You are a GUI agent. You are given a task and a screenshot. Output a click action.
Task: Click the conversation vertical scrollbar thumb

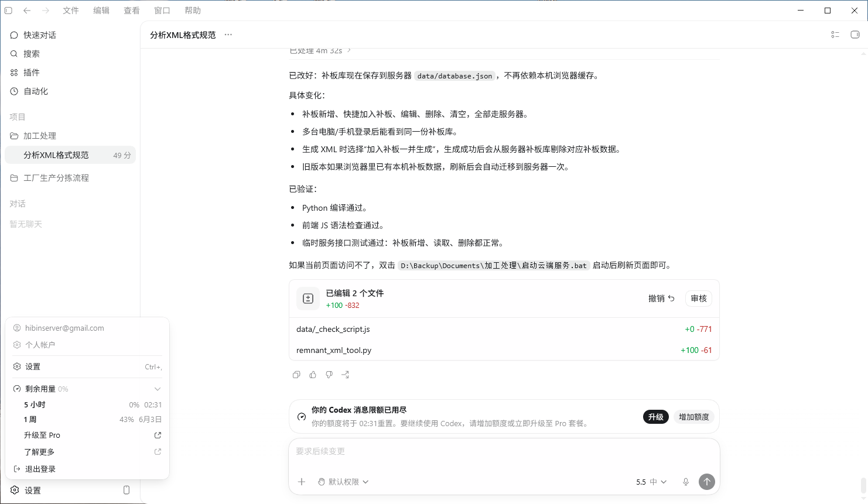(863, 486)
